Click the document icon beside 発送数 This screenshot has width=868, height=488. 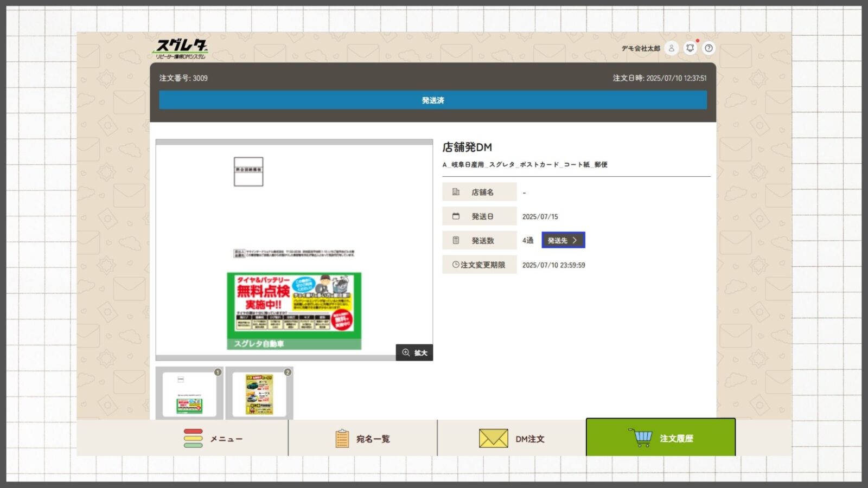pos(456,240)
